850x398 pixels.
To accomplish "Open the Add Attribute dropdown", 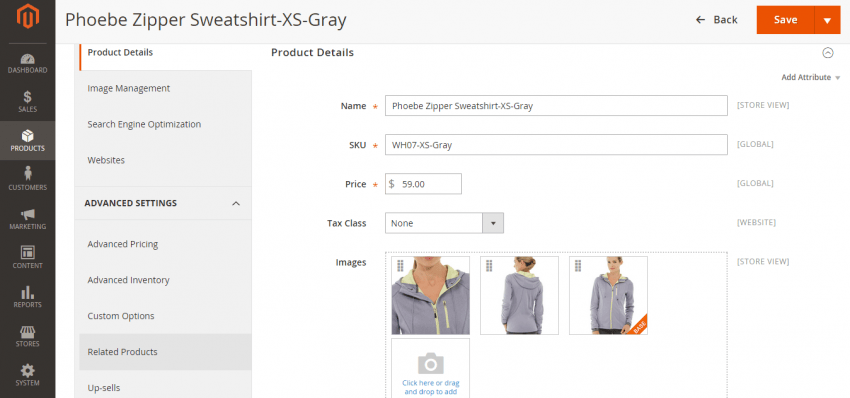I will click(810, 78).
